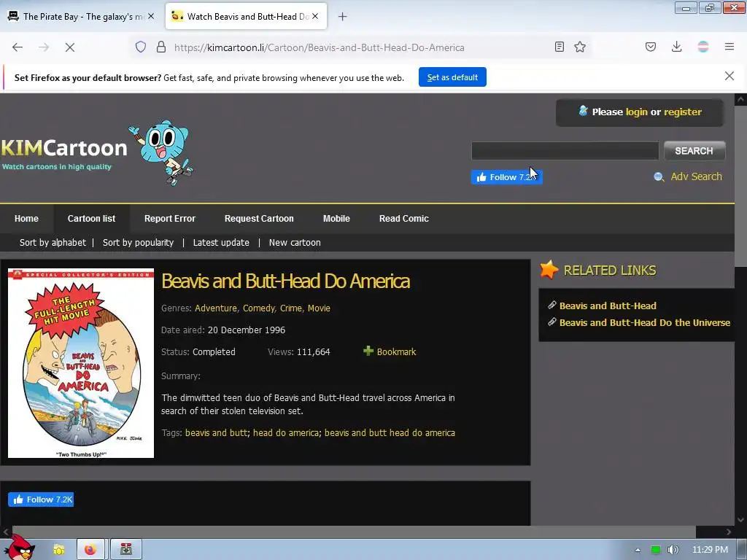The height and width of the screenshot is (560, 747).
Task: Select Sort by popularity
Action: [138, 242]
